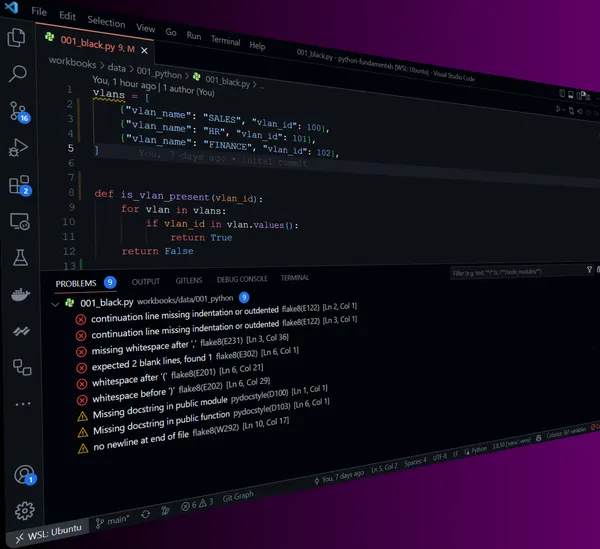Viewport: 600px width, 549px height.
Task: Open the Remote Explorer icon
Action: [x=20, y=221]
